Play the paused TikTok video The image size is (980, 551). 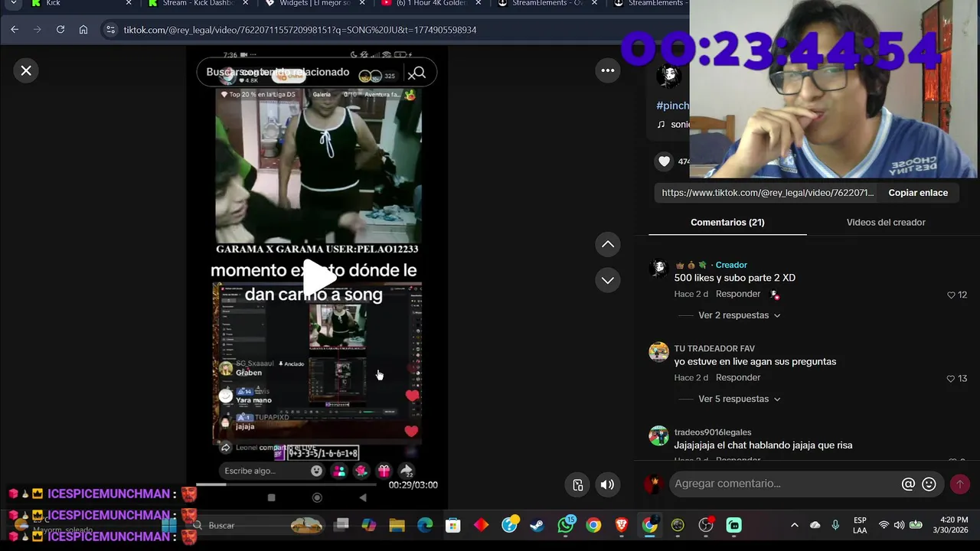tap(318, 276)
